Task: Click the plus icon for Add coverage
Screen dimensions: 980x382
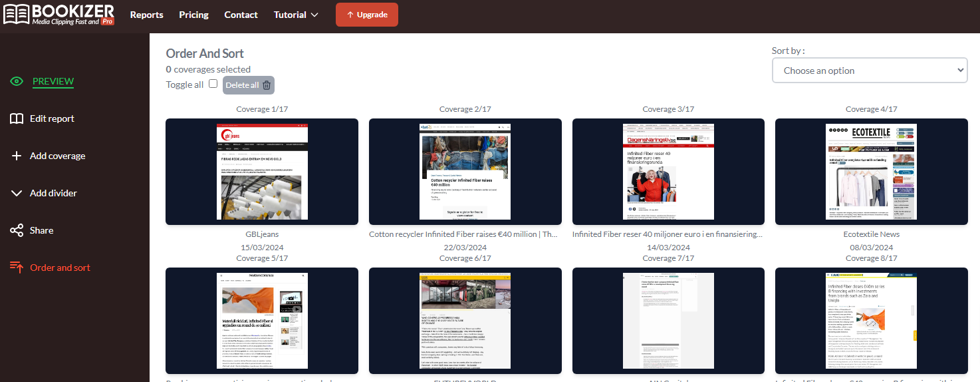Action: [x=17, y=156]
